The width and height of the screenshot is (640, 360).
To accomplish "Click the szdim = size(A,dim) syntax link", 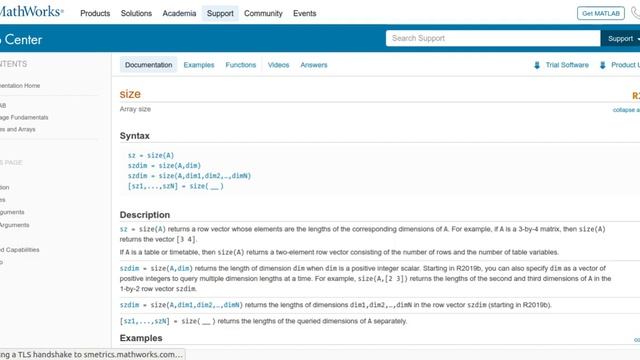I will point(164,166).
